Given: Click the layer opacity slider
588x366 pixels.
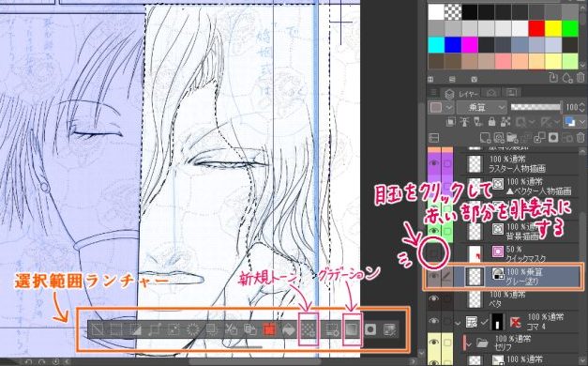Looking at the screenshot, I should [x=536, y=107].
